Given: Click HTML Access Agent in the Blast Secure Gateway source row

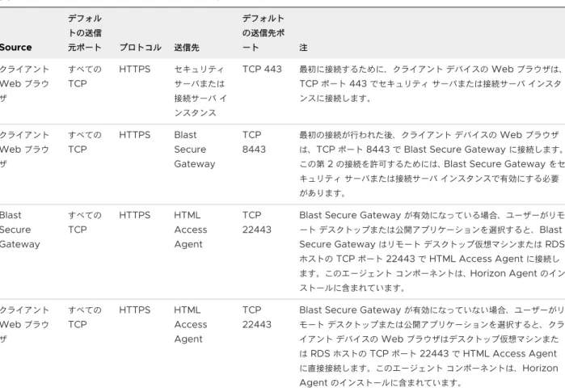Looking at the screenshot, I should point(191,230).
